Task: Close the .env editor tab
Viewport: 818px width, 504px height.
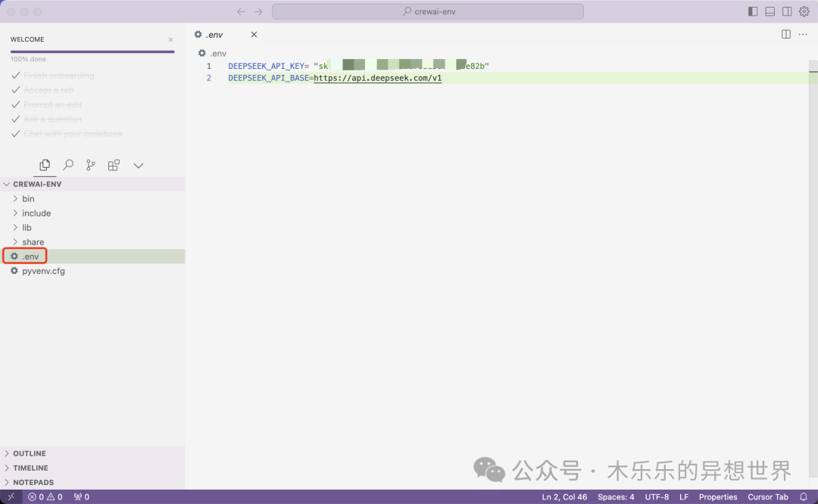Action: click(254, 34)
